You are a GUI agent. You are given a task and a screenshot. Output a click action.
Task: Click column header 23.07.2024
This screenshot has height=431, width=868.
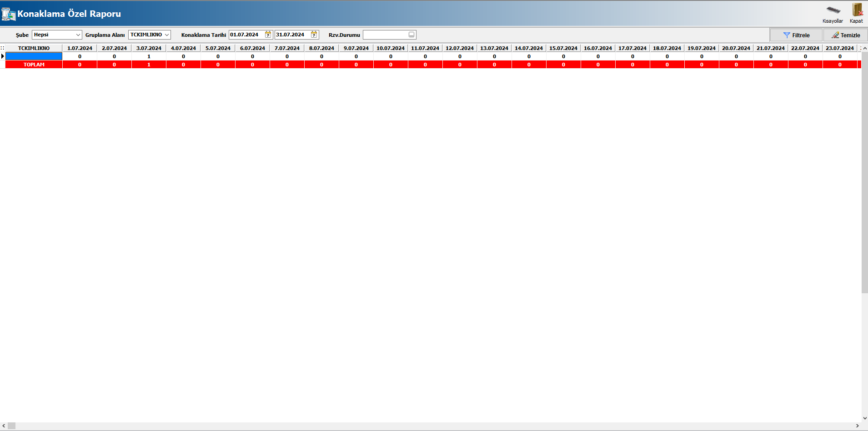pos(840,48)
